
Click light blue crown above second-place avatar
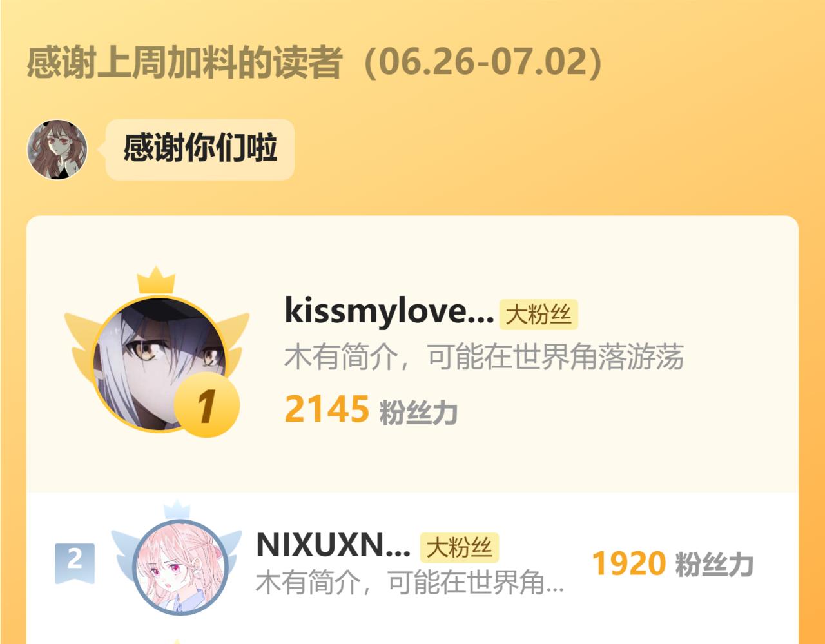(x=177, y=509)
